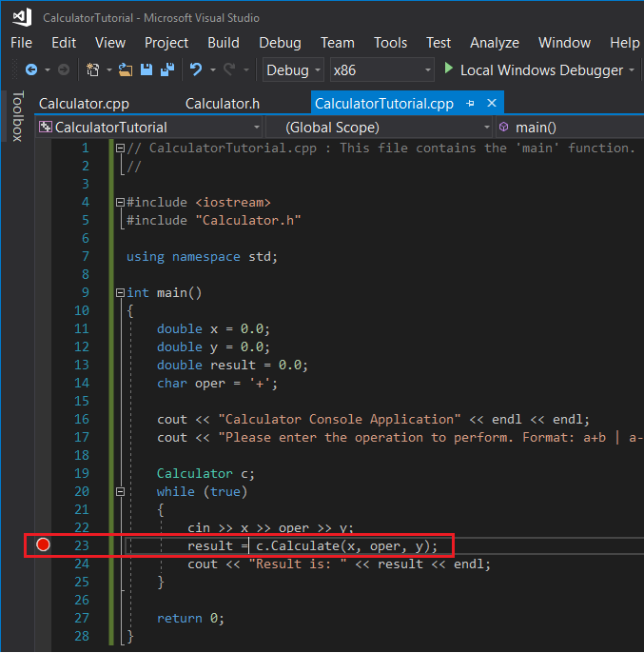
Task: Click the Undo arrow icon
Action: click(x=196, y=69)
